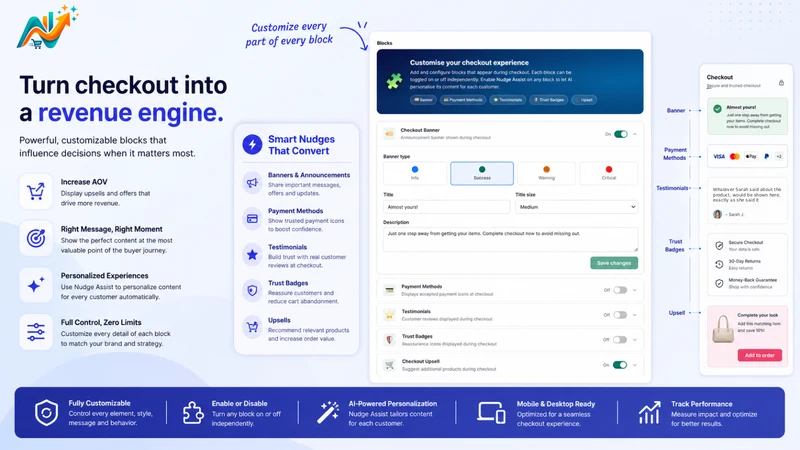Screen dimensions: 800x450
Task: Click the Sarah J. avatar in testimonial
Action: 717,214
